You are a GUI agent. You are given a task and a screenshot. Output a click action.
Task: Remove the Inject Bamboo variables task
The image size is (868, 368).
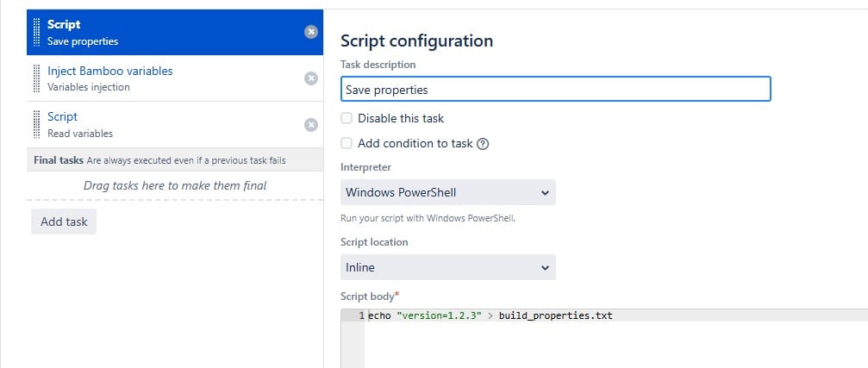click(x=311, y=78)
